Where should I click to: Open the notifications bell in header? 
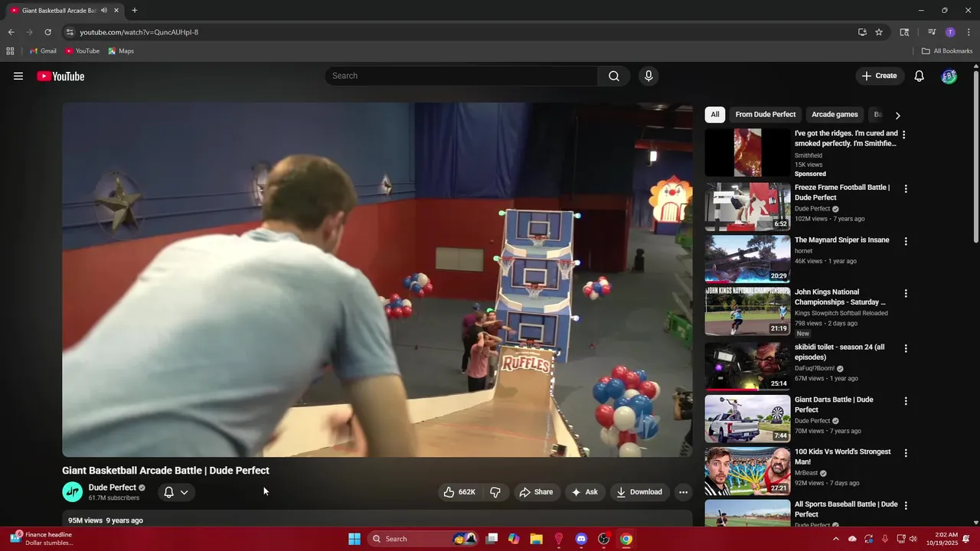pos(920,76)
